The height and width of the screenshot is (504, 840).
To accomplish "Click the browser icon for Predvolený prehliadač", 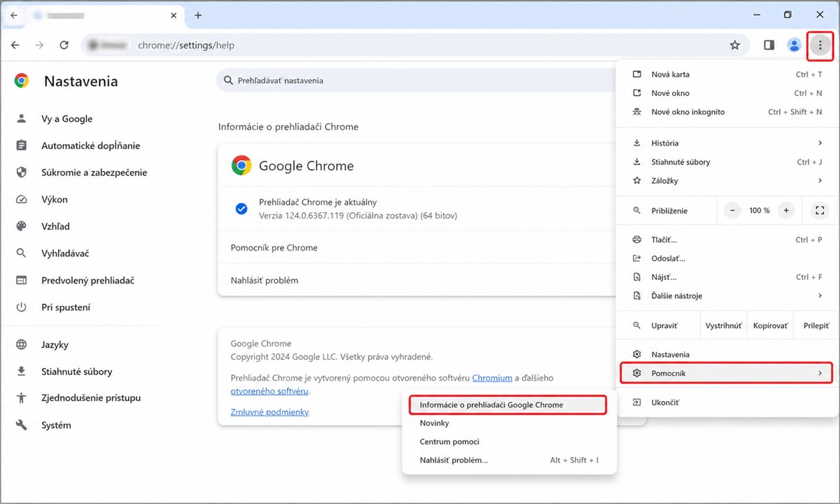I will coord(22,280).
